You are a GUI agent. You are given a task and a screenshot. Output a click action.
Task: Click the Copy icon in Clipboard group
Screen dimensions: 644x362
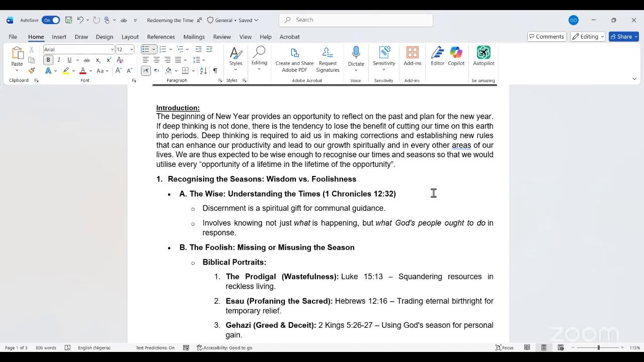click(x=31, y=60)
